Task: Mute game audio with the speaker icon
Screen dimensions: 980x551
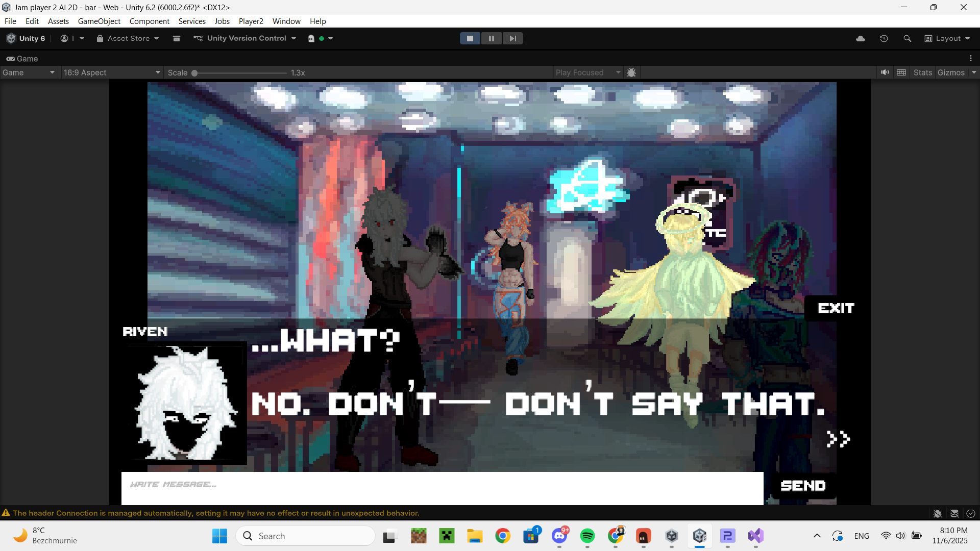Action: [885, 72]
